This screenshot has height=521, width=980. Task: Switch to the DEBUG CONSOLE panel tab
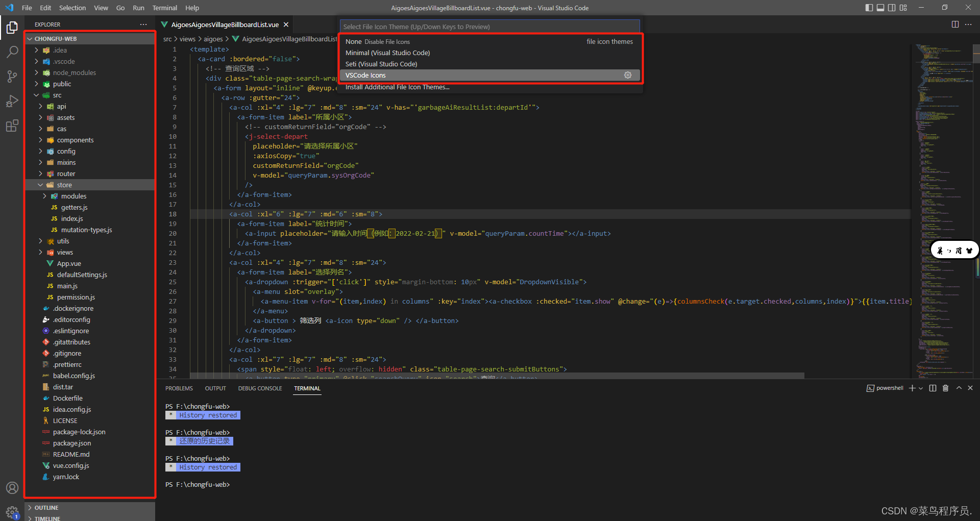[260, 388]
